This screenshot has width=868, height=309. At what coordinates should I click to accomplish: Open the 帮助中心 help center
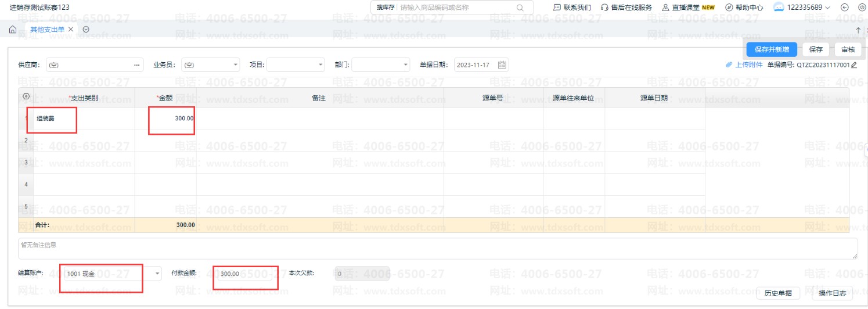pyautogui.click(x=744, y=8)
